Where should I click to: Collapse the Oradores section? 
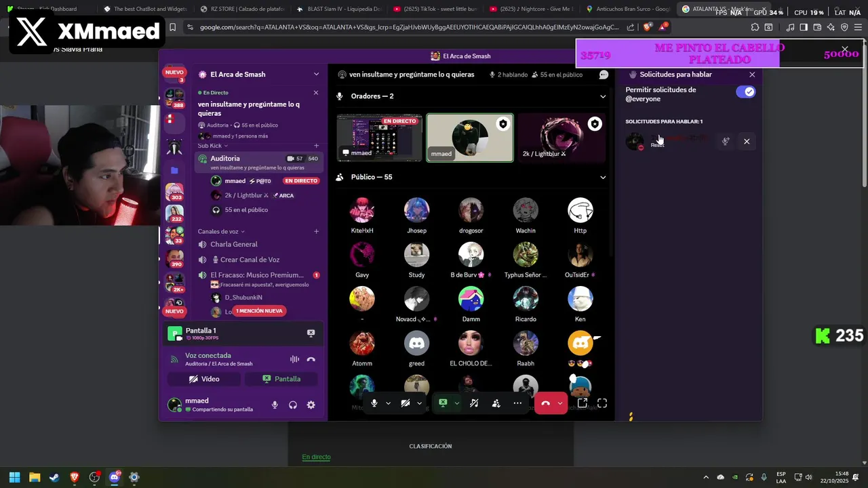pos(603,96)
